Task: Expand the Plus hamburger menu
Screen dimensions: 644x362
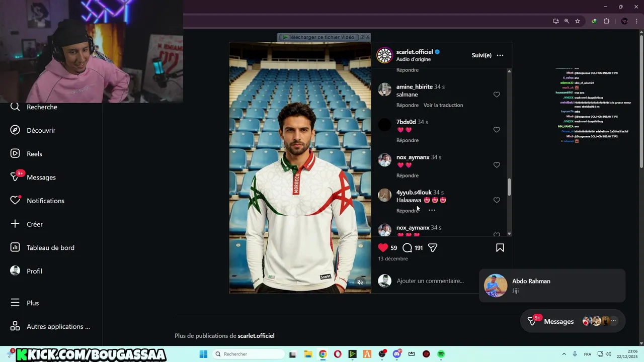Action: pos(25,303)
